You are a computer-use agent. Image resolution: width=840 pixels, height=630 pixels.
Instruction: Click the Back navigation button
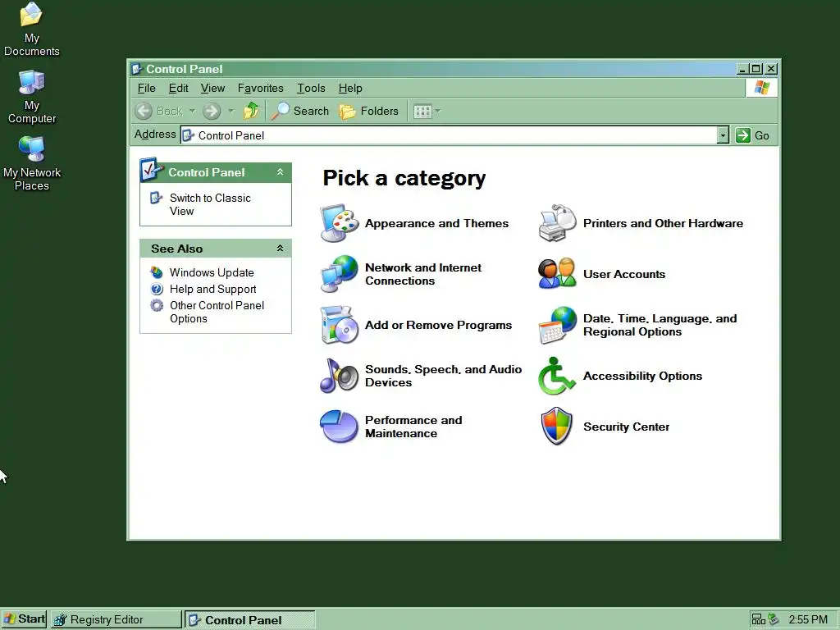[x=158, y=111]
